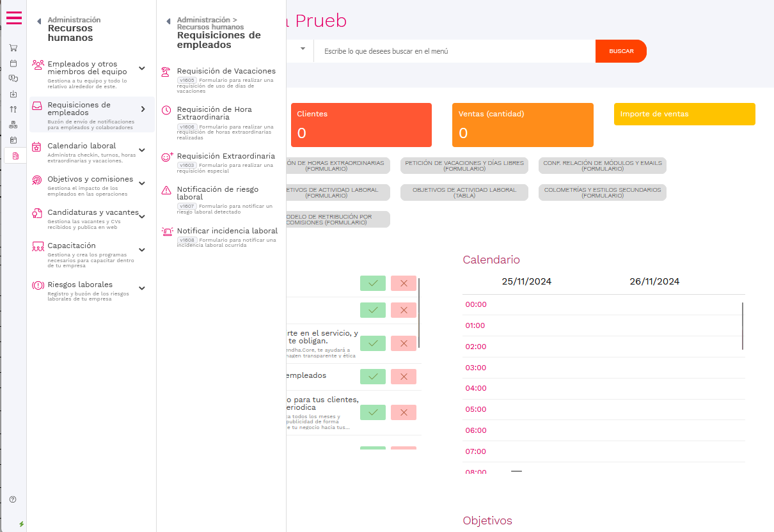This screenshot has height=532, width=774.
Task: Reject the 'te obligan' task with red X
Action: pos(404,343)
